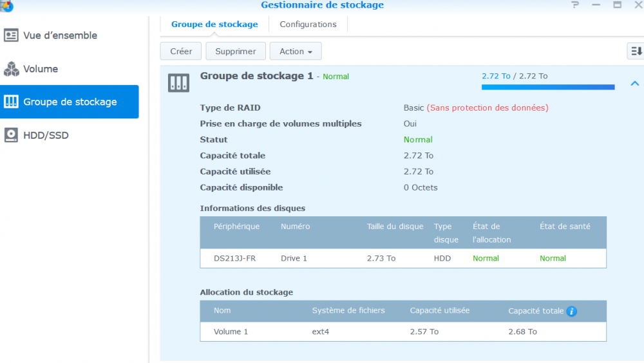Image resolution: width=644 pixels, height=363 pixels.
Task: Click the Groupe de stockage 1 title
Action: coord(256,76)
